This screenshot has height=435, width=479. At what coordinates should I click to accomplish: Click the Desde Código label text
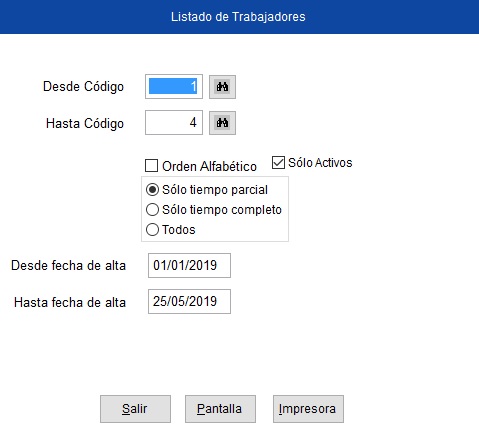coord(83,87)
